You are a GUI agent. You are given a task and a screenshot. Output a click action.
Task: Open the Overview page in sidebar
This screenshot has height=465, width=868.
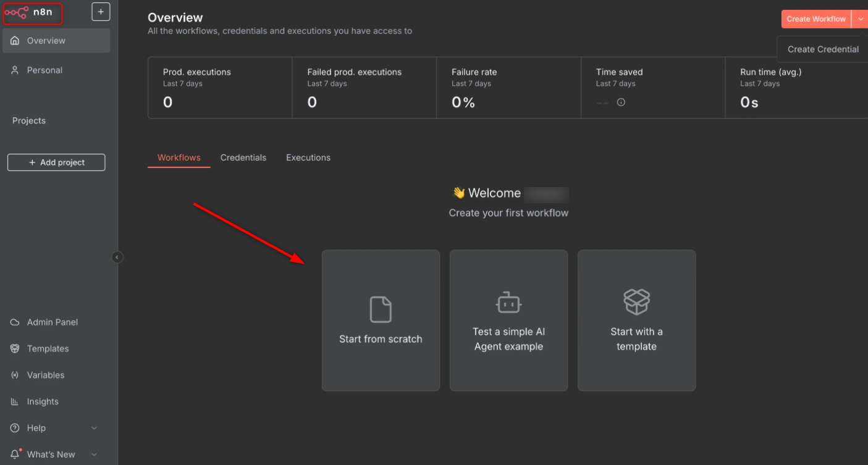(56, 41)
